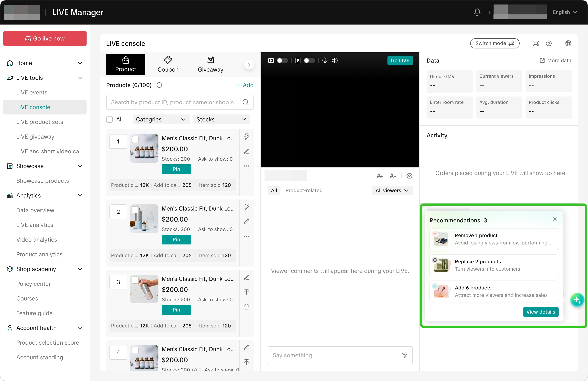Viewport: 588px width, 381px height.
Task: Click the fullscreen frame icon in console header
Action: pyautogui.click(x=535, y=44)
